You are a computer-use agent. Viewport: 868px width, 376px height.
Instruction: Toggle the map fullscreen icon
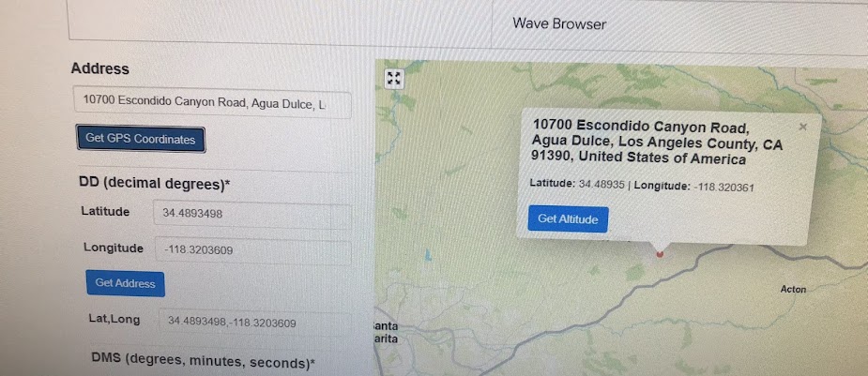394,79
